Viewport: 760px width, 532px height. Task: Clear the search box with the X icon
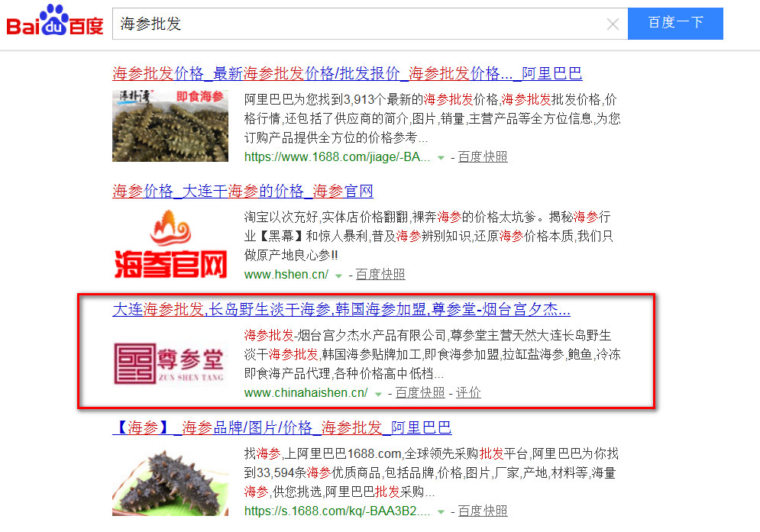(x=612, y=24)
